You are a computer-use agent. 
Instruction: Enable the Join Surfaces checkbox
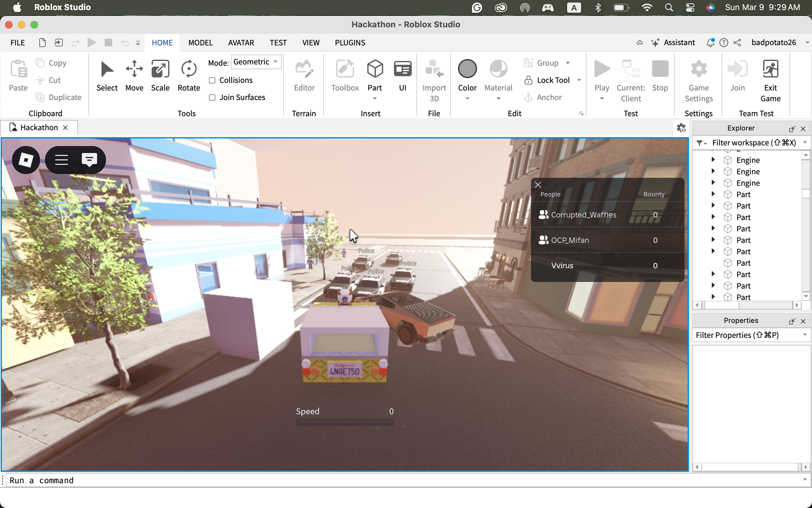(212, 97)
